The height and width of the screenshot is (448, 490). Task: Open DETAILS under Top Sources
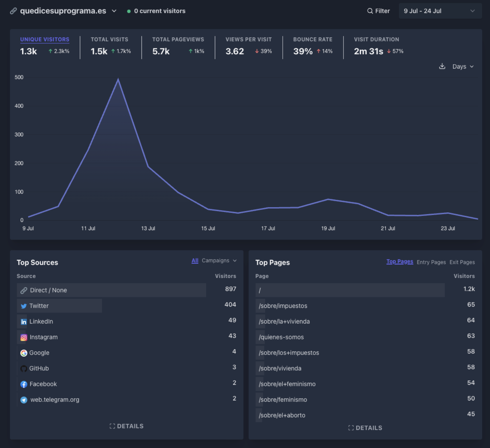pos(126,426)
